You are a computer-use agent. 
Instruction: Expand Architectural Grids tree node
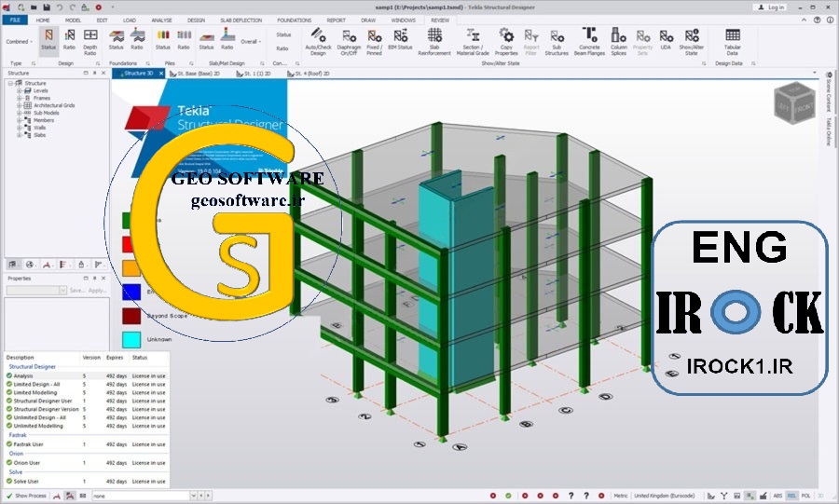pos(20,106)
